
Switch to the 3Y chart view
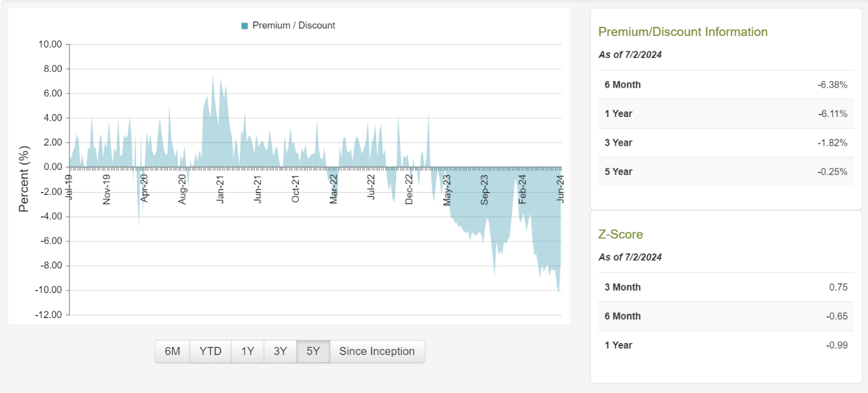pyautogui.click(x=280, y=351)
